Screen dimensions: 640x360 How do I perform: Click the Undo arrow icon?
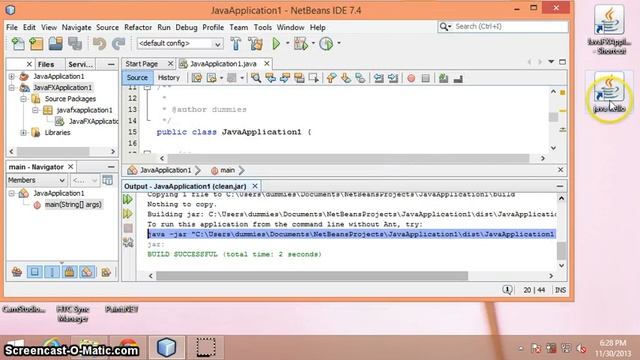click(x=99, y=43)
